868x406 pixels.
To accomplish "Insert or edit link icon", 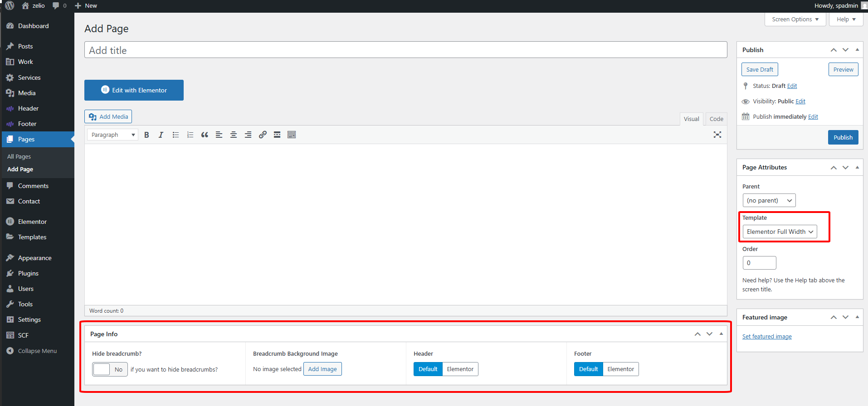I will [x=263, y=135].
